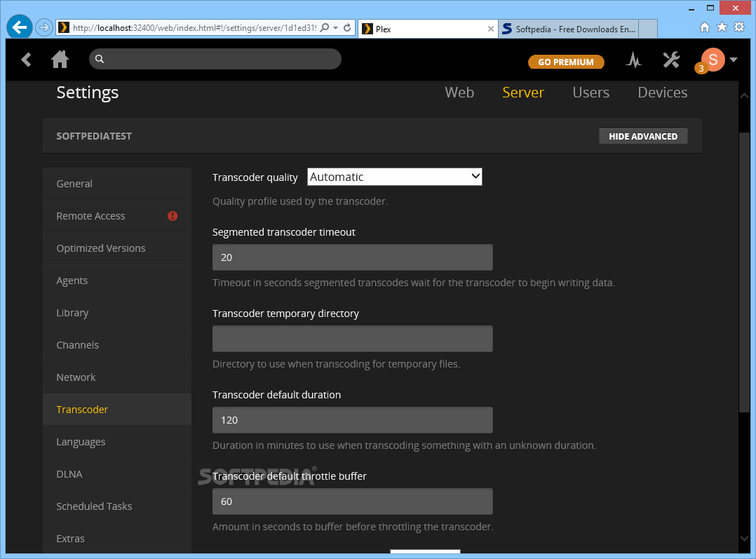Open the browser home page icon
Viewport: 756px width, 559px height.
704,27
